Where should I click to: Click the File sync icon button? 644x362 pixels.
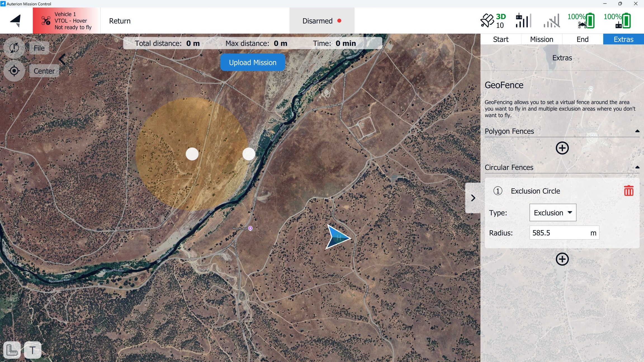[14, 48]
